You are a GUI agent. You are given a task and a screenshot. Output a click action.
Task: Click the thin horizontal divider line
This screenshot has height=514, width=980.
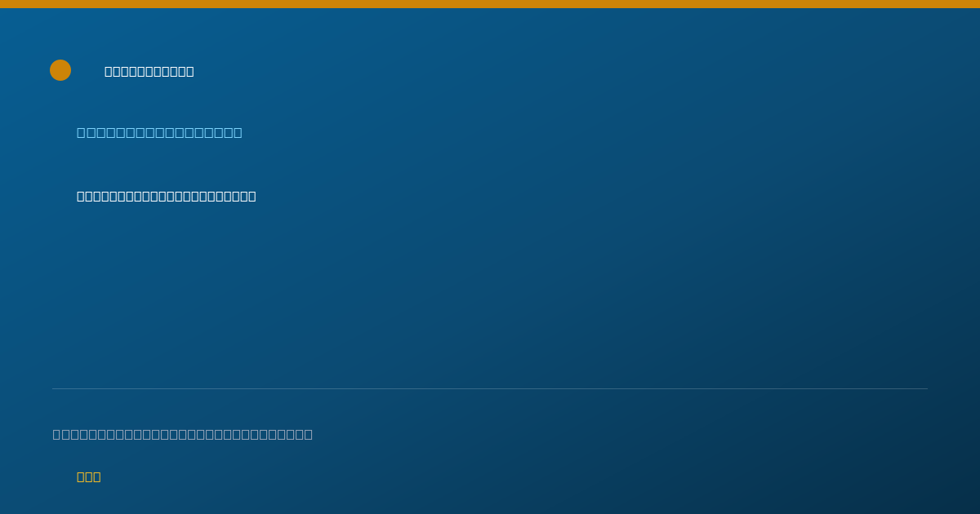click(490, 388)
